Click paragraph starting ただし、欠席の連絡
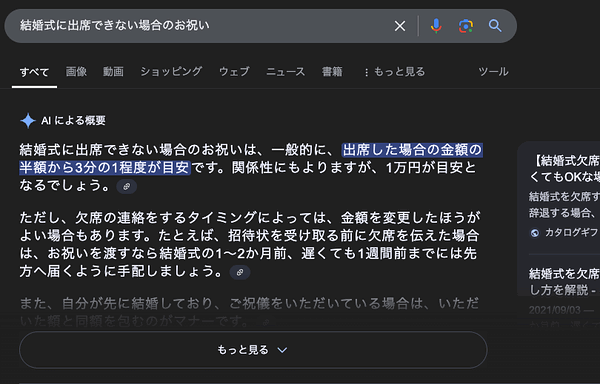The height and width of the screenshot is (384, 600). (x=249, y=244)
